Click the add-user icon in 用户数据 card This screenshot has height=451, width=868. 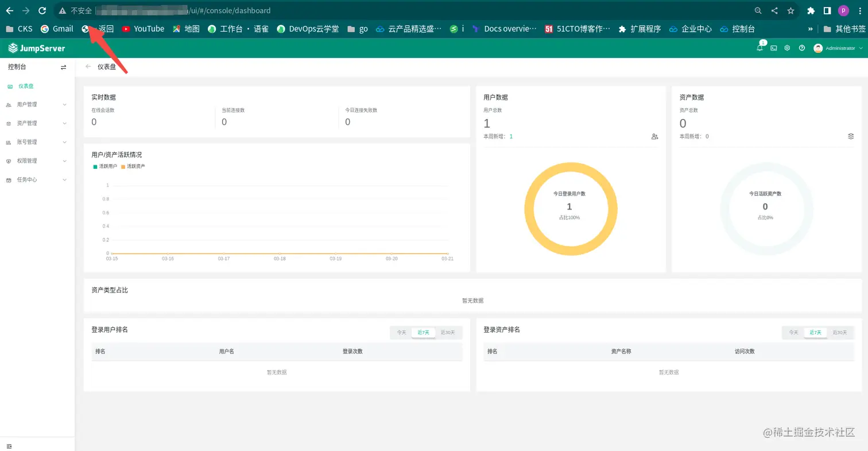(x=654, y=137)
